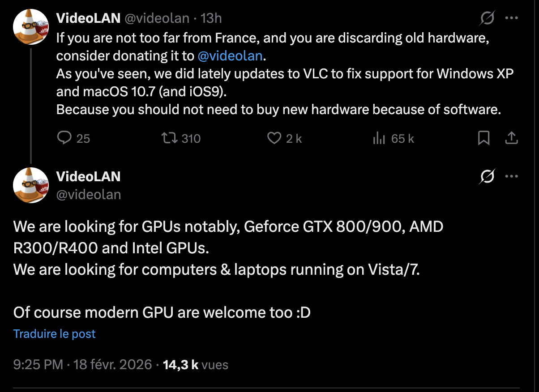539x392 pixels.
Task: Like the first VideoLAN tweet
Action: [274, 138]
